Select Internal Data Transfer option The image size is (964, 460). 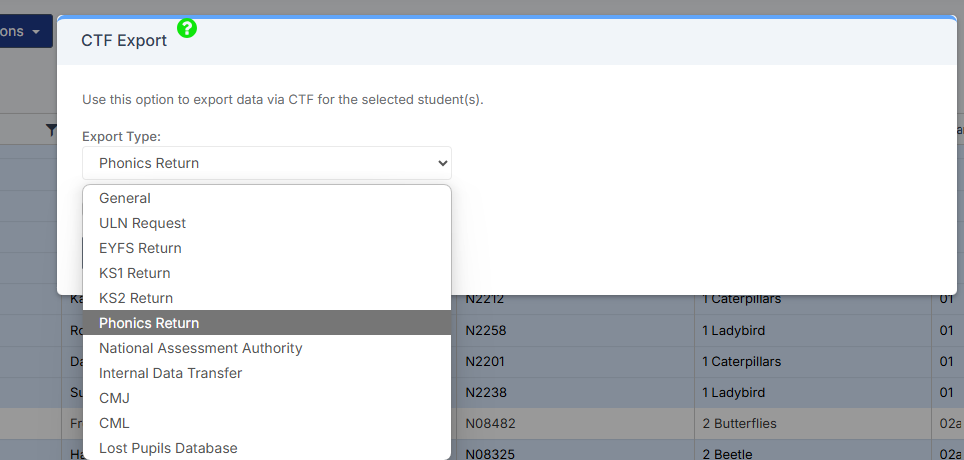click(170, 373)
